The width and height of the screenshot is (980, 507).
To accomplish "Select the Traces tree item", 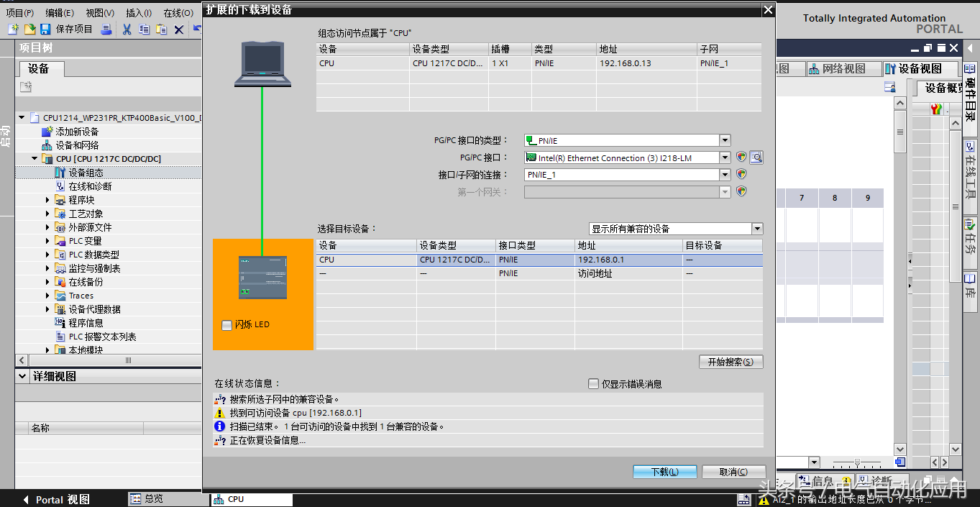I will tap(81, 296).
